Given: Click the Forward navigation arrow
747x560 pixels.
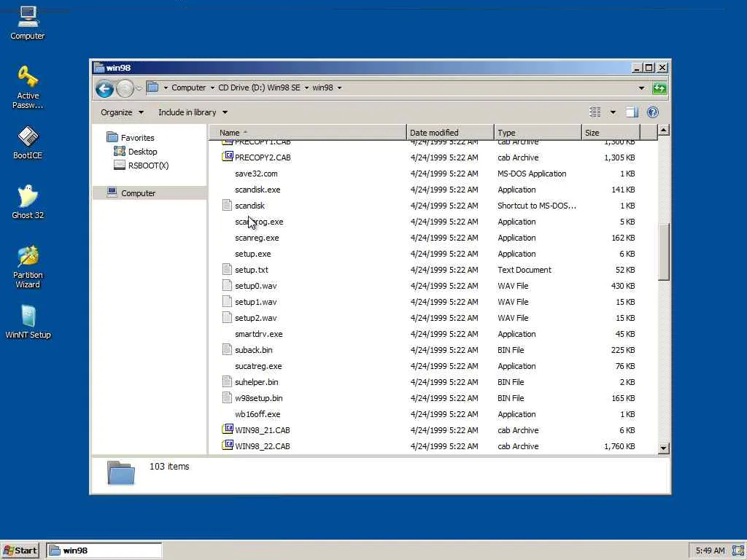Looking at the screenshot, I should (125, 88).
